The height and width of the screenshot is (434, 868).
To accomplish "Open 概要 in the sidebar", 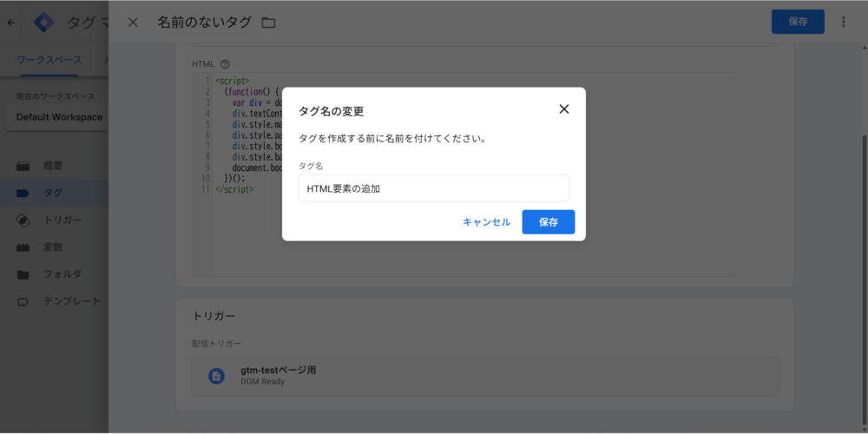I will tap(53, 166).
